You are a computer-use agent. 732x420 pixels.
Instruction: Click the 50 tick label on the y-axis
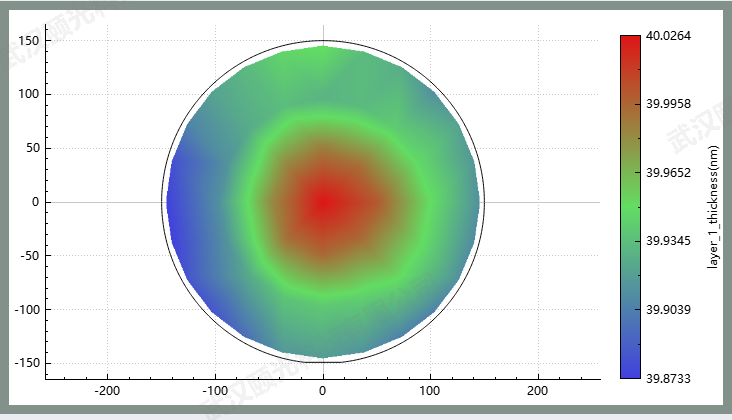point(30,148)
